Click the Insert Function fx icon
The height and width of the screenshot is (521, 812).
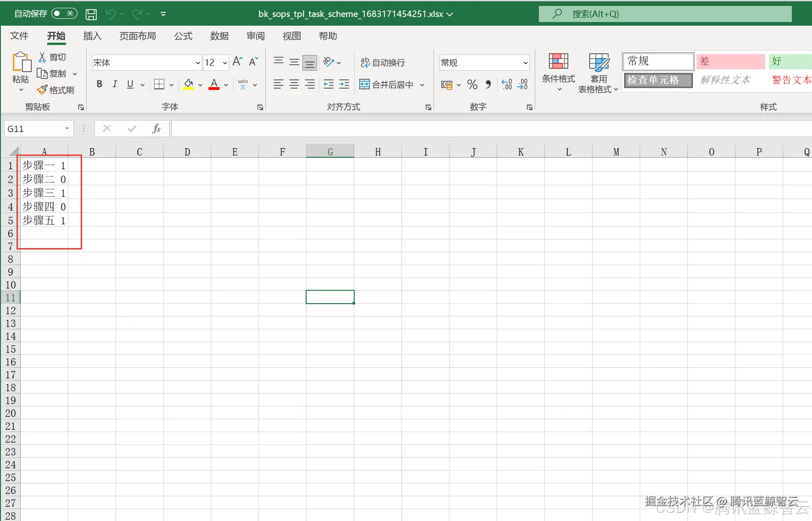[x=156, y=128]
